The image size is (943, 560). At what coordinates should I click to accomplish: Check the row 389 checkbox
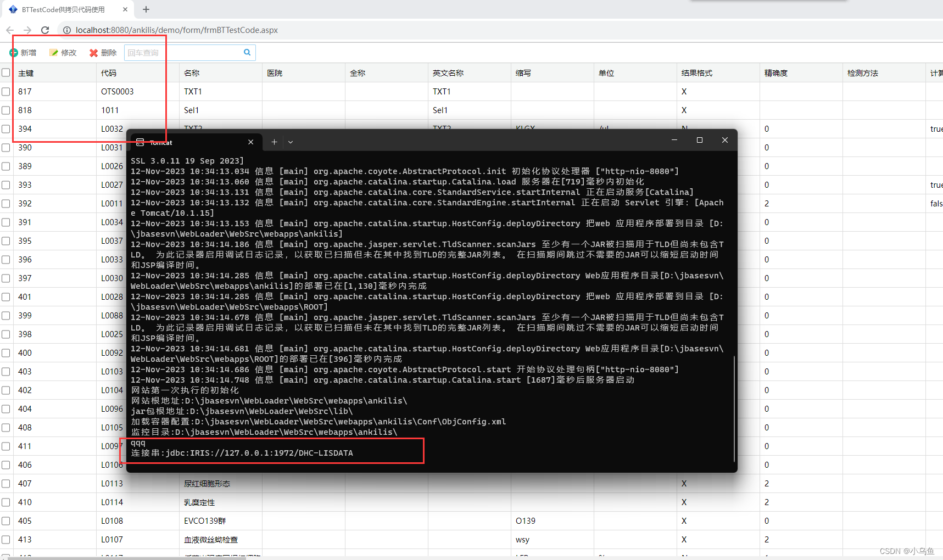(6, 166)
